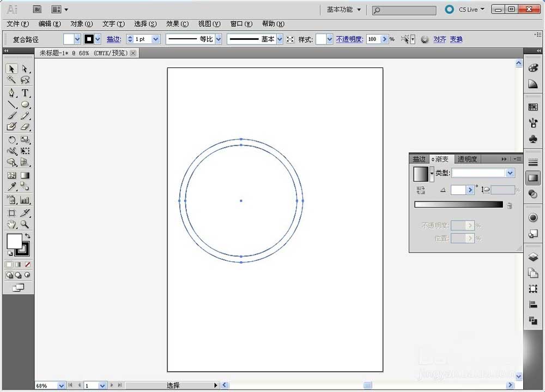The height and width of the screenshot is (392, 545).
Task: Click the 对齐 link in control bar
Action: coord(439,39)
